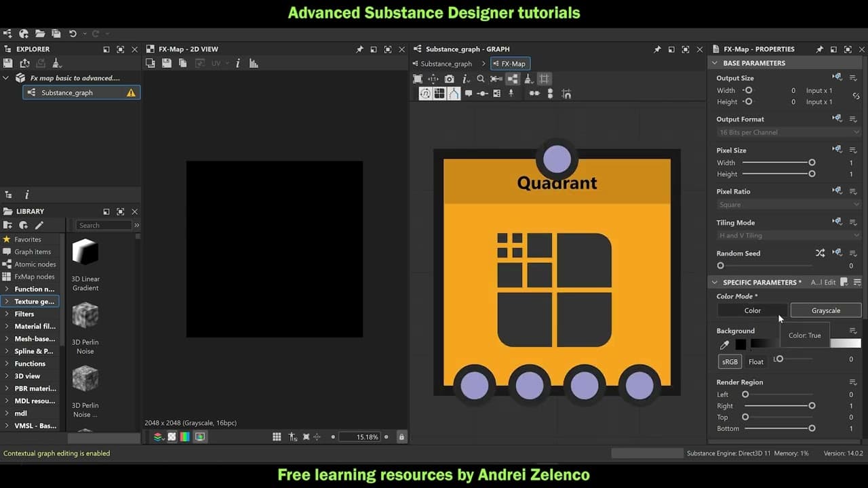
Task: Click the info icon in 2D View toolbar
Action: [x=238, y=63]
